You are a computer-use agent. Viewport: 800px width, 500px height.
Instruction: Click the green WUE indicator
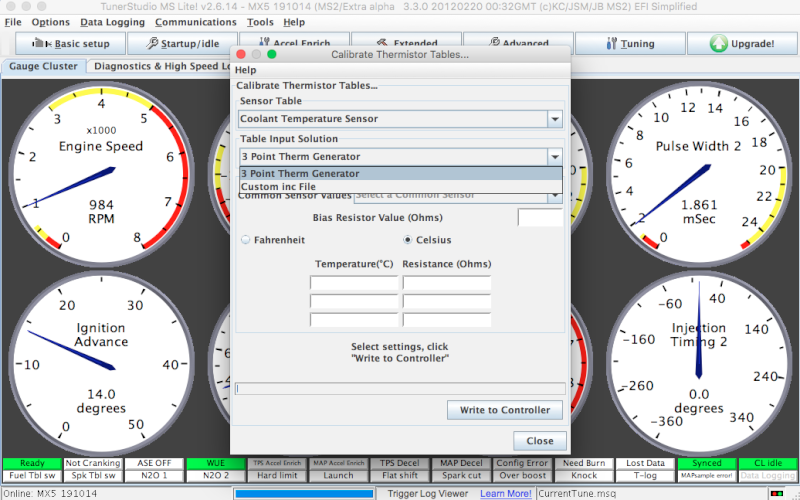(x=215, y=463)
